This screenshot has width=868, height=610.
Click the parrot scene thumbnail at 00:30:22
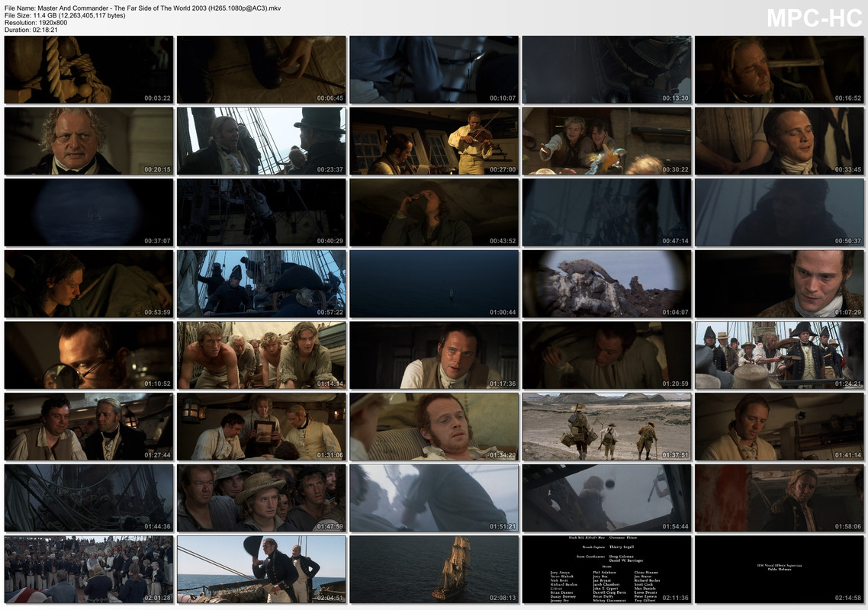pyautogui.click(x=606, y=141)
